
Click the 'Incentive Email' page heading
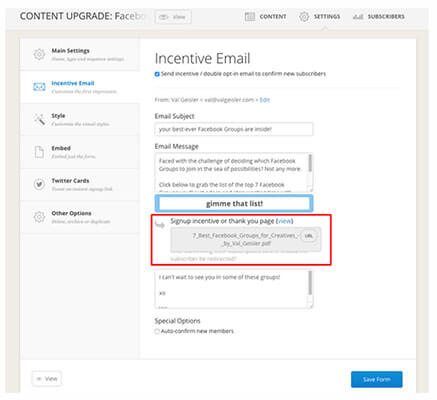(x=203, y=59)
